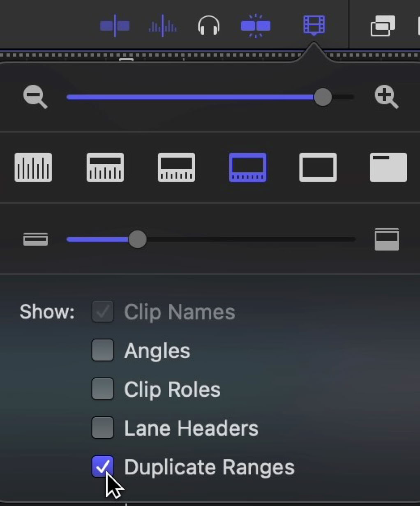Select filmstrip-only clip appearance

pyautogui.click(x=318, y=167)
